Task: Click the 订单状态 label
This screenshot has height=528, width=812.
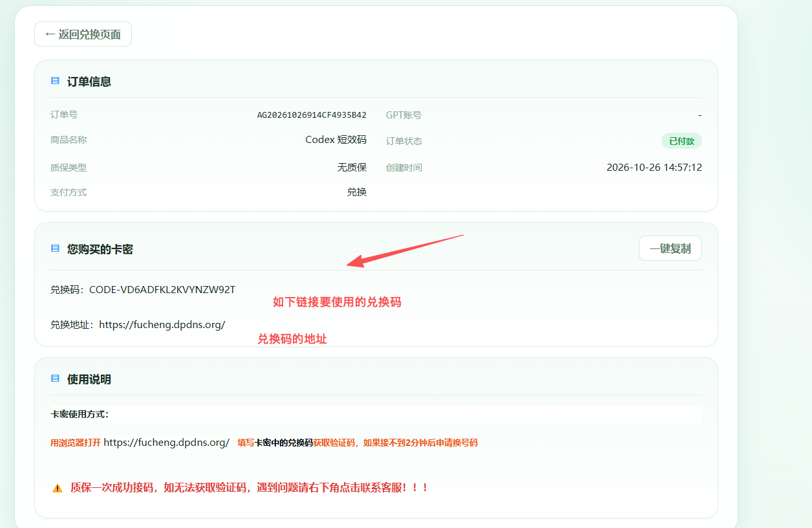Action: 404,141
